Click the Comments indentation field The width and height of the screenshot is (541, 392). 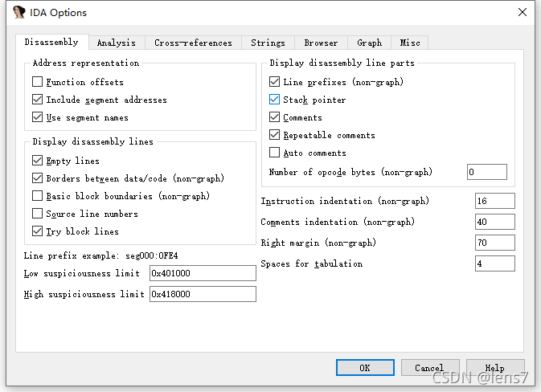(494, 222)
